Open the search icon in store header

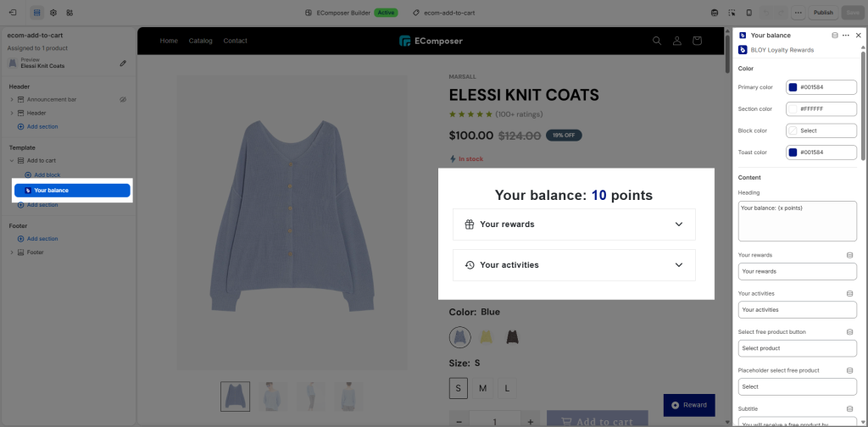coord(657,41)
